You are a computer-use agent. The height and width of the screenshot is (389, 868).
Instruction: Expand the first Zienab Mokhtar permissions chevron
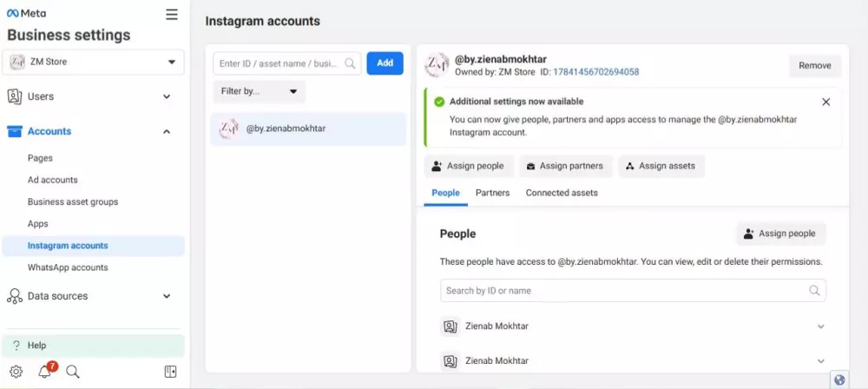821,326
